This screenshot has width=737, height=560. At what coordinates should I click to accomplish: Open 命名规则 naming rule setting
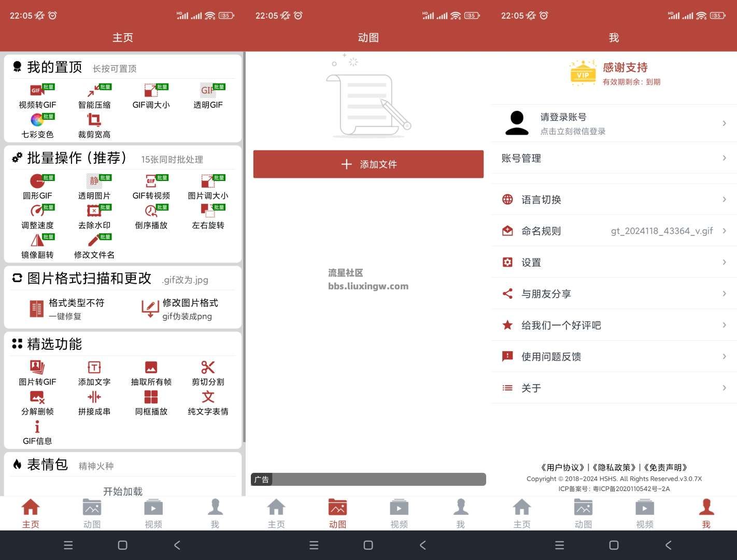click(614, 231)
